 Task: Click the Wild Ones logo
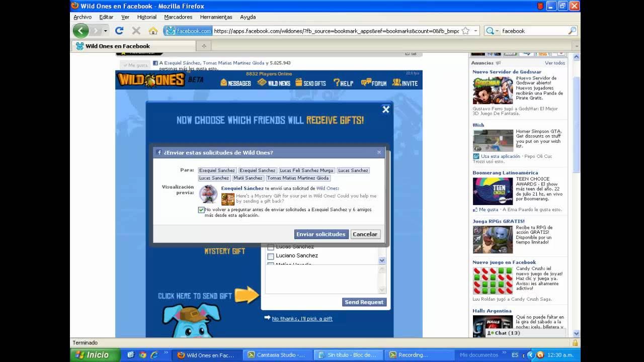point(151,79)
